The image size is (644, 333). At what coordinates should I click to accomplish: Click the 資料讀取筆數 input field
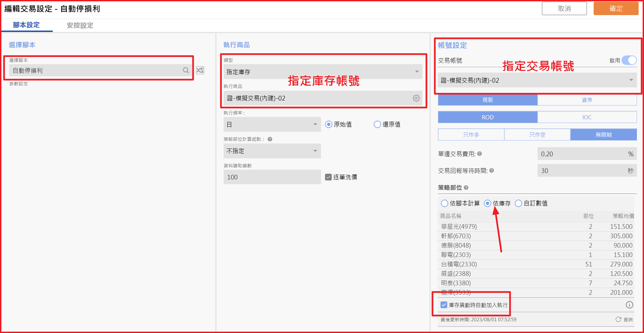tap(272, 177)
